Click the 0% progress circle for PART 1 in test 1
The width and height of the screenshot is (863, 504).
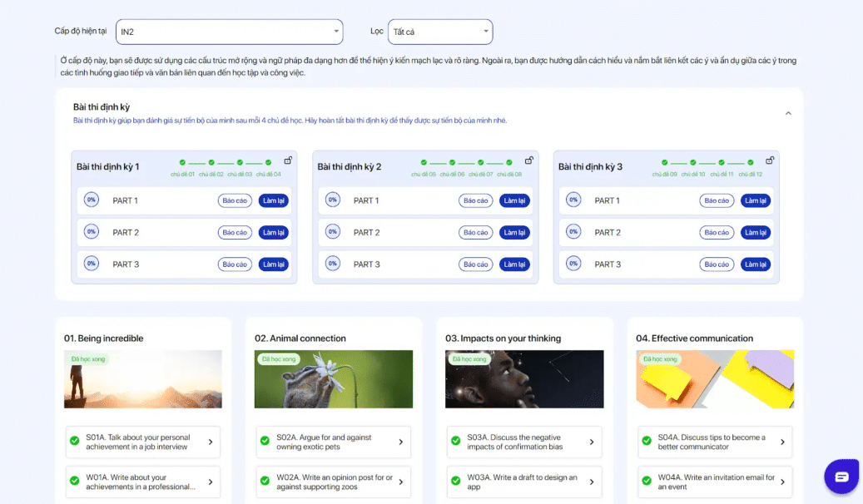[92, 200]
